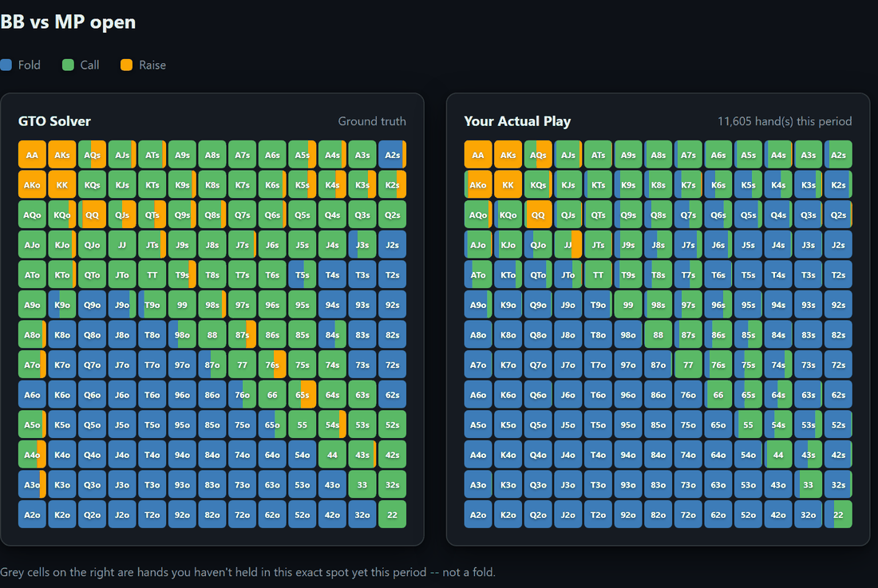
Task: Click 33 cell in GTO Solver grid
Action: (x=362, y=484)
